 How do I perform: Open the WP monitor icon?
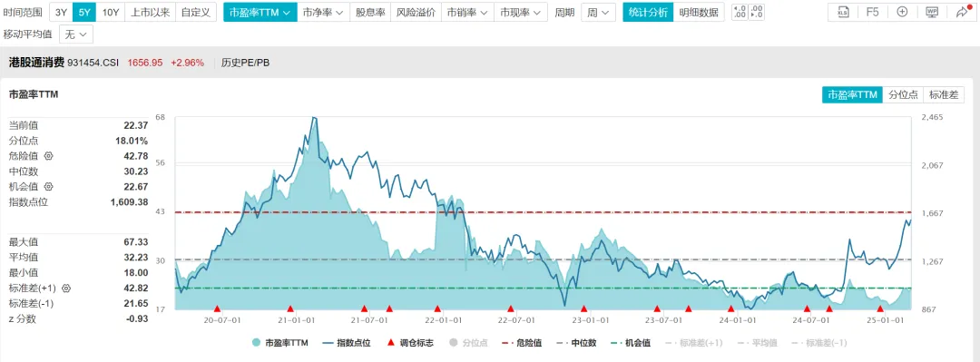tap(932, 12)
